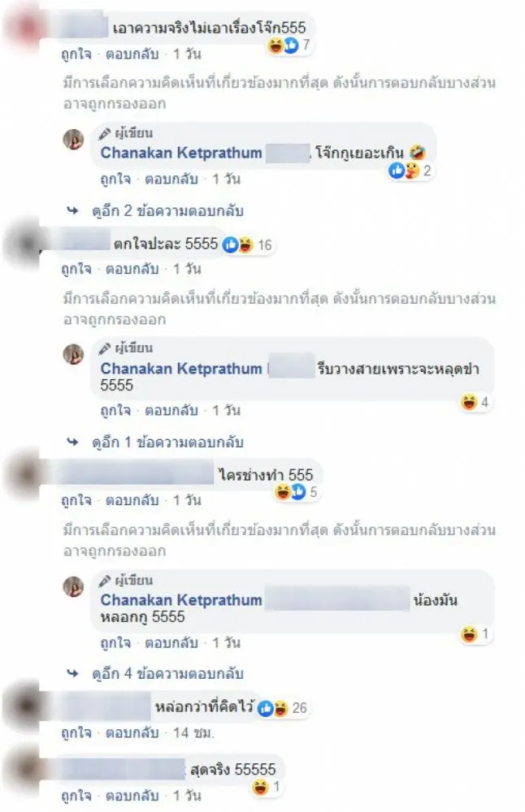Reply to the เอาความจริงไม่เอาเรื่องโจ๊ก555 comment
The width and height of the screenshot is (525, 812).
pos(132,54)
